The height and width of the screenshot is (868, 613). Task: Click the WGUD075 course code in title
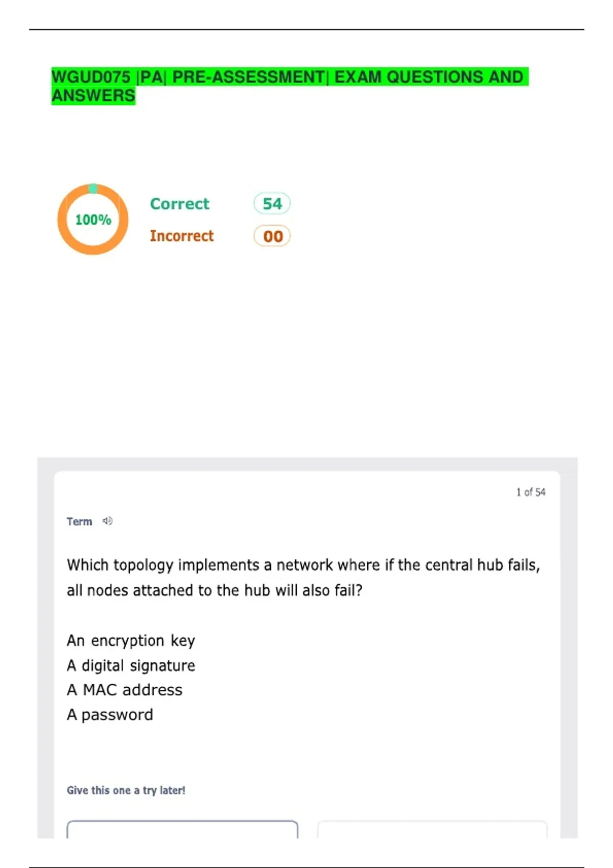click(91, 77)
